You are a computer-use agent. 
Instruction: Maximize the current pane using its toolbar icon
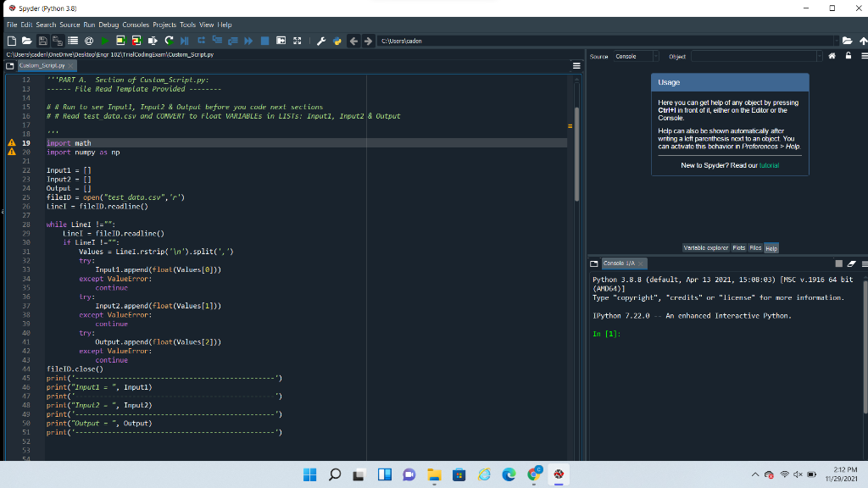(x=281, y=40)
